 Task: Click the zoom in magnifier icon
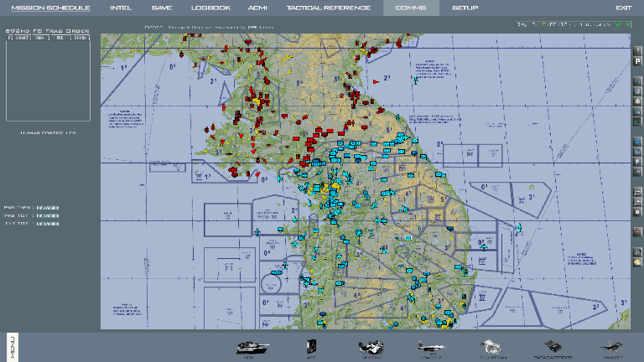point(637,202)
